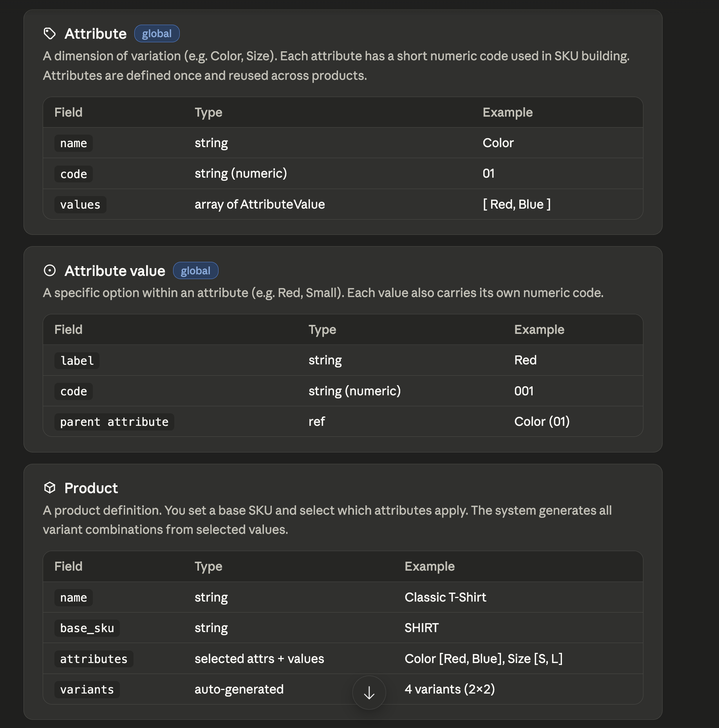Click the example value 01

click(488, 173)
